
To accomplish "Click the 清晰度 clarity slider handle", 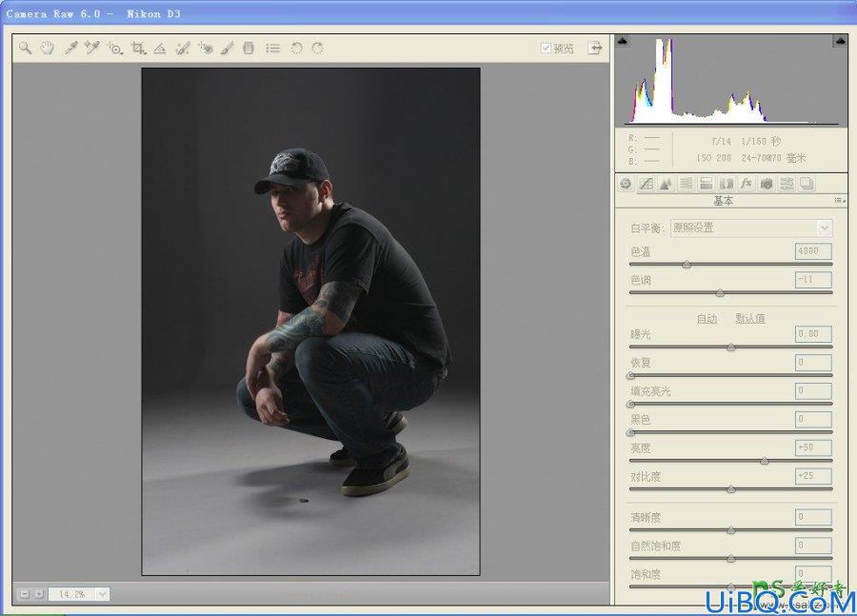I will pos(731,530).
